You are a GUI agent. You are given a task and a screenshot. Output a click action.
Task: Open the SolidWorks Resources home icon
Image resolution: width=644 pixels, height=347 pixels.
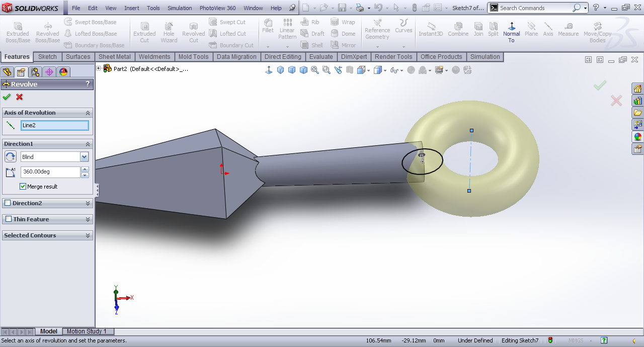click(x=637, y=89)
